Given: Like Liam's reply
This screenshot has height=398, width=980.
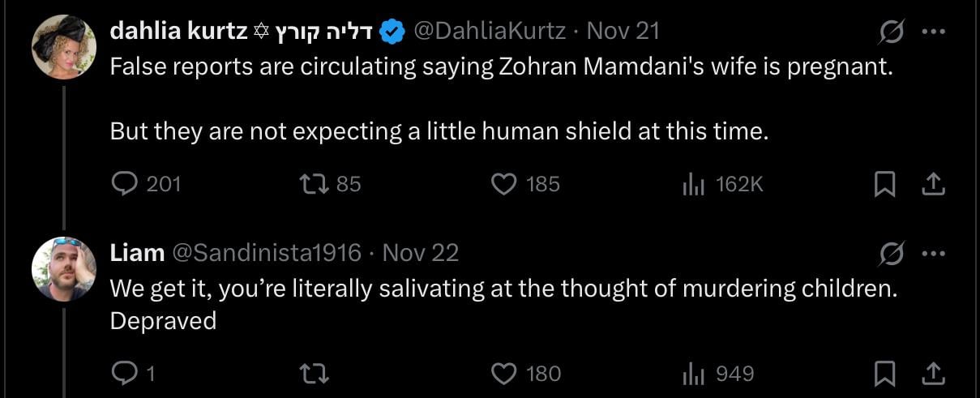Looking at the screenshot, I should pos(505,374).
